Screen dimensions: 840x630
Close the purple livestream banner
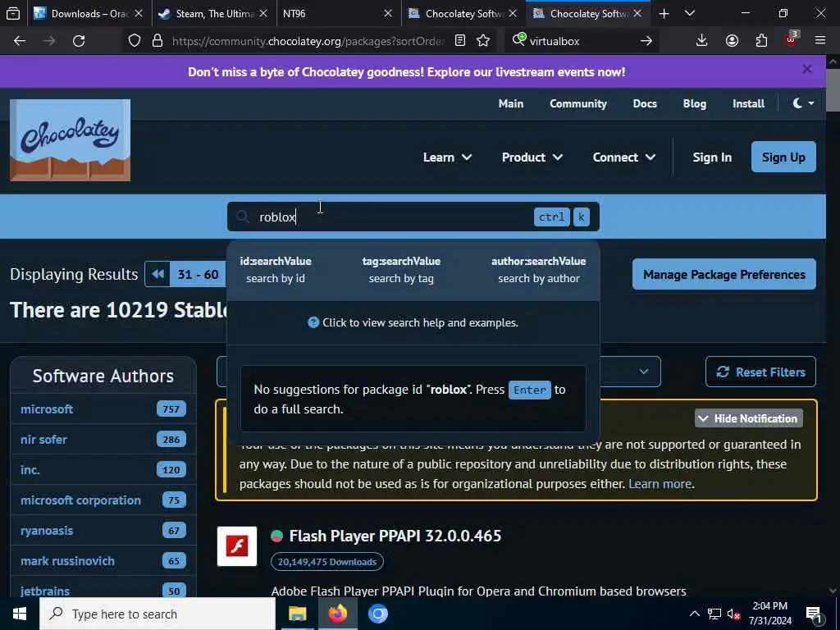click(807, 69)
